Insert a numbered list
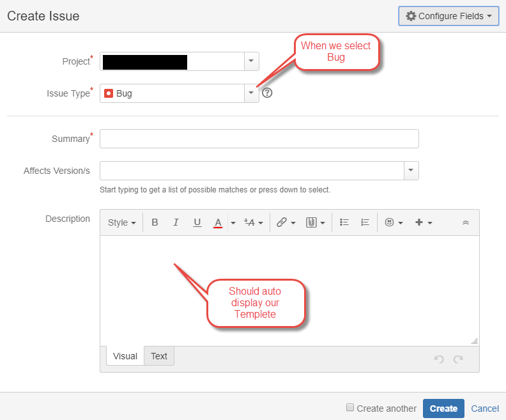The height and width of the screenshot is (420, 506). tap(365, 222)
